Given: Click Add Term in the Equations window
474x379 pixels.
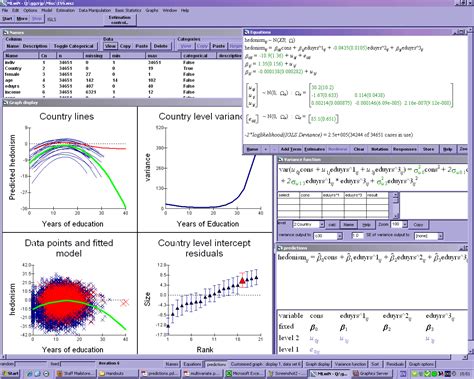Looking at the screenshot, I should [291, 149].
